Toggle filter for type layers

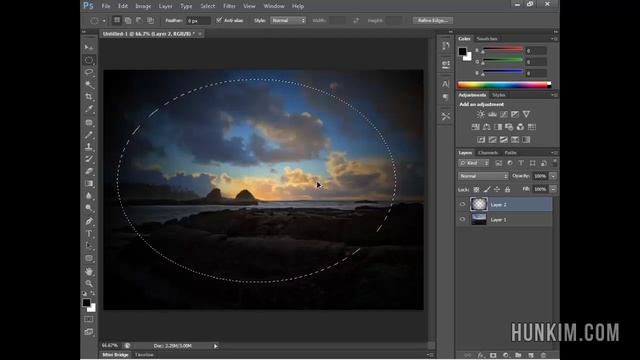(x=521, y=163)
